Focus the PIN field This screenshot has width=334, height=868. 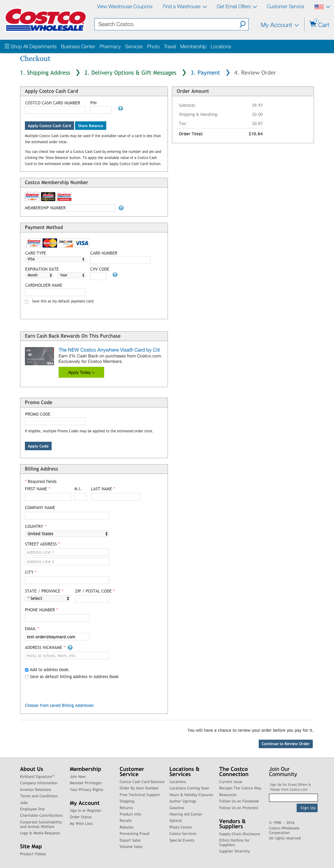(101, 110)
